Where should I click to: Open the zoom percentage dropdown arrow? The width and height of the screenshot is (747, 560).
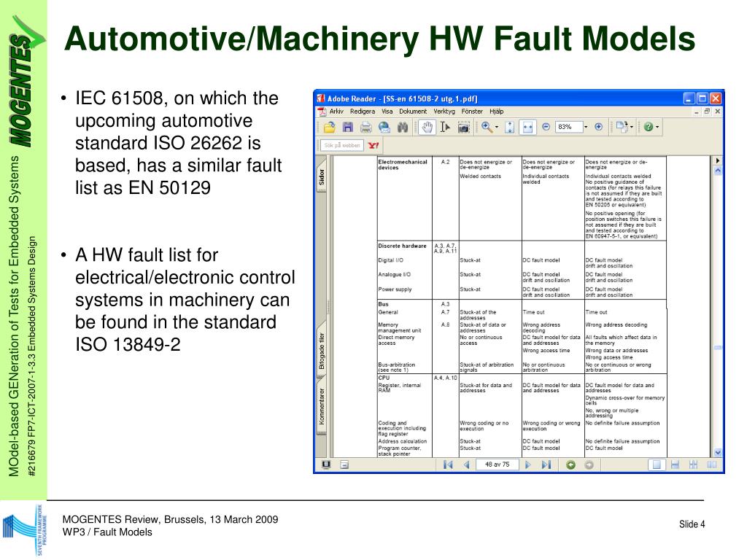586,127
